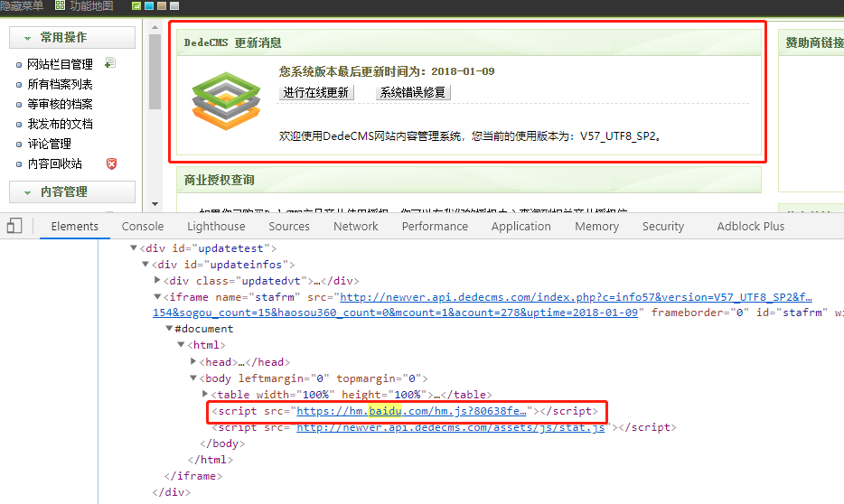The width and height of the screenshot is (844, 504).
Task: Switch to the Adblock Plus tab
Action: [751, 227]
